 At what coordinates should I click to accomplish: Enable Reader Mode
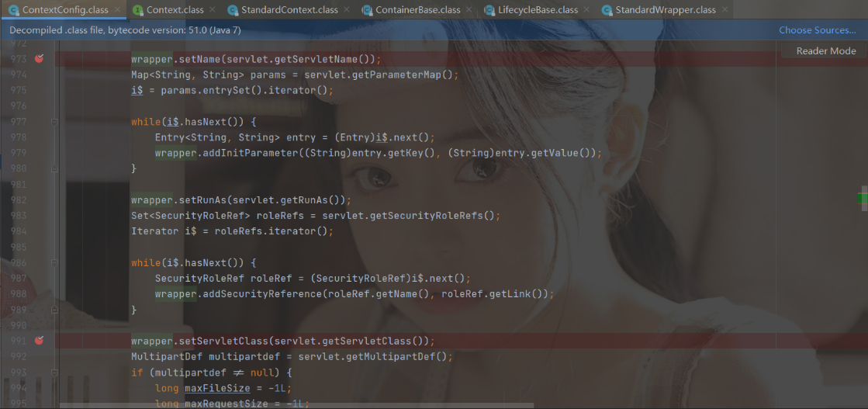pos(826,51)
